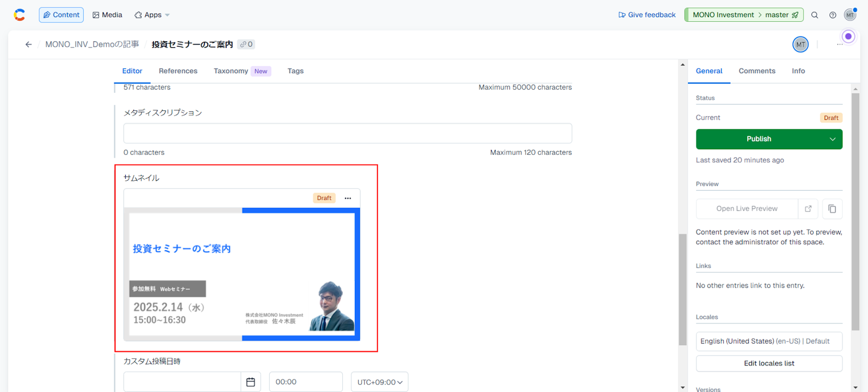Expand the Publish button dropdown arrow
The height and width of the screenshot is (392, 868).
pyautogui.click(x=832, y=139)
